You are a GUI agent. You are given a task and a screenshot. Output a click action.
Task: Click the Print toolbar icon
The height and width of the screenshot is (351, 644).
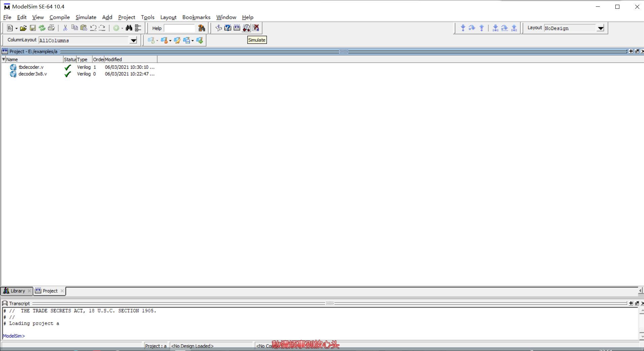(51, 28)
